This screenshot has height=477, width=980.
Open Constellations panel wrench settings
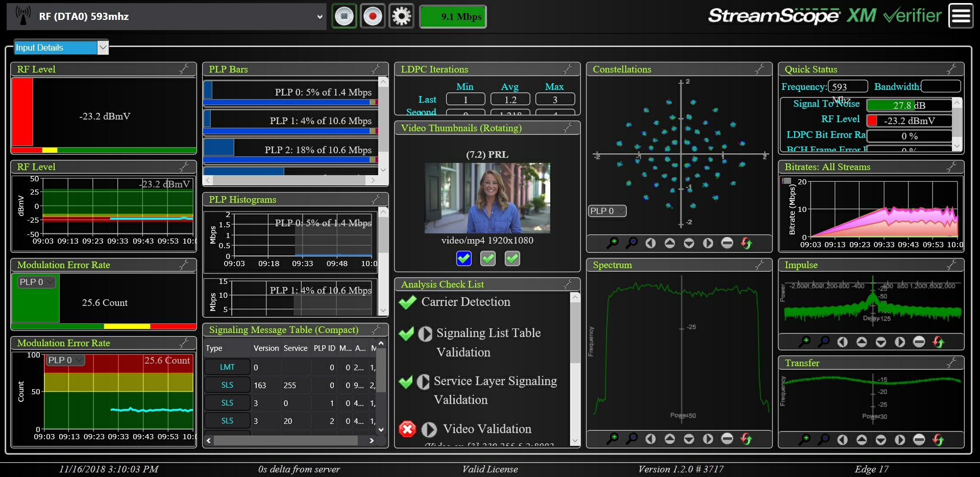point(760,69)
